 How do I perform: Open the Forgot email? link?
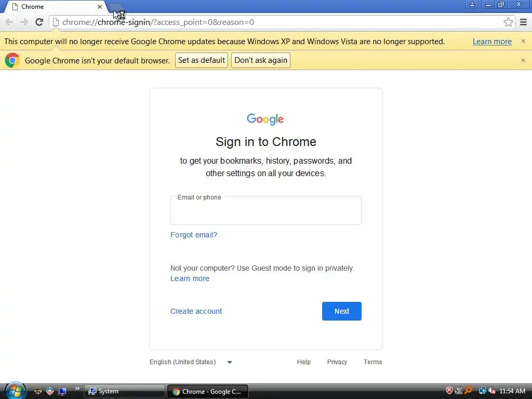click(194, 235)
